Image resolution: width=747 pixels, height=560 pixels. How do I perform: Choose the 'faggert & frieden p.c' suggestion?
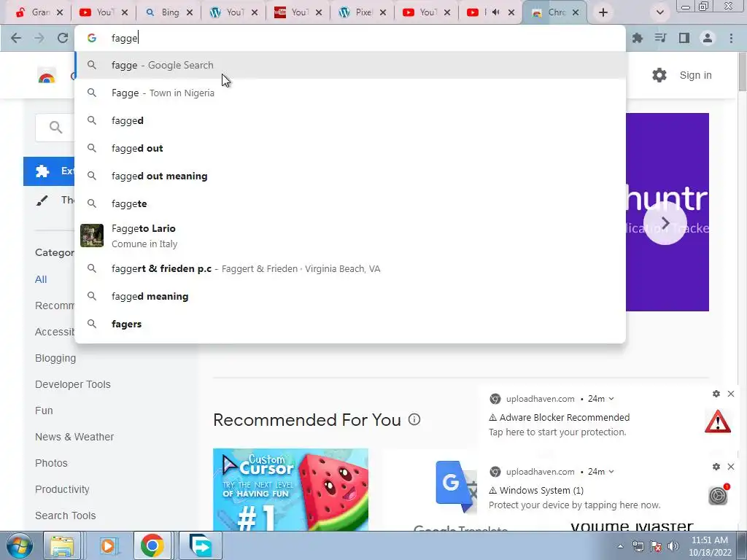[350, 268]
